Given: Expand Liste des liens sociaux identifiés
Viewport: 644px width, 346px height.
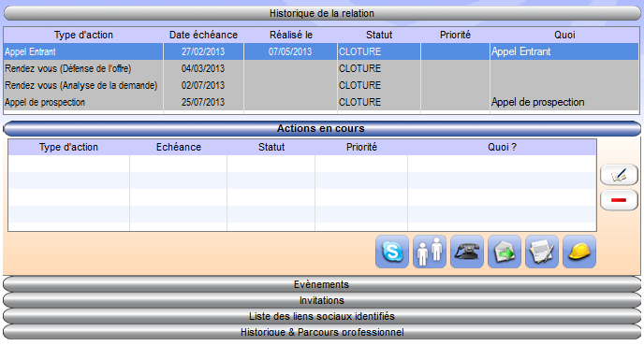Looking at the screenshot, I should pyautogui.click(x=322, y=316).
